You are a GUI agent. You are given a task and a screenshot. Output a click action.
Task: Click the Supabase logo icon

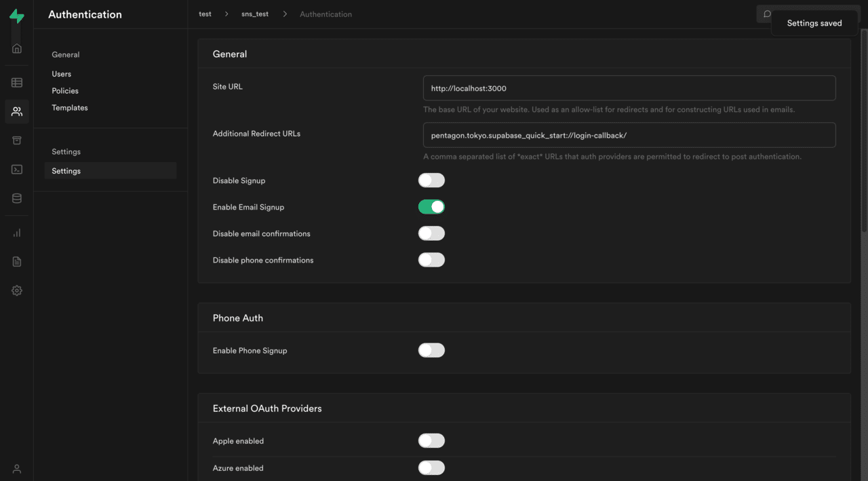17,16
